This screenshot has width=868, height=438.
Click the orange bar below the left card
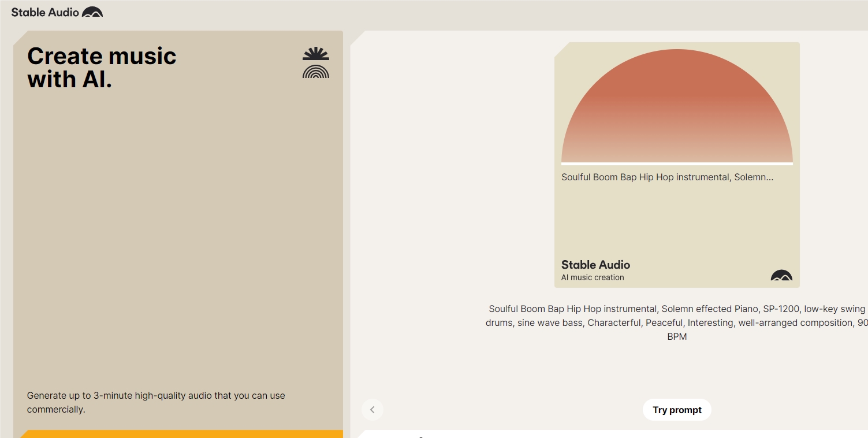point(181,434)
